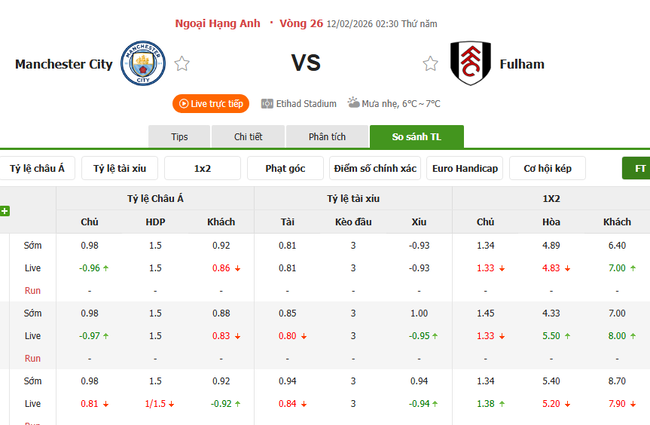Click the green plus expand icon
Viewport: 650px width, 425px height.
(5, 211)
